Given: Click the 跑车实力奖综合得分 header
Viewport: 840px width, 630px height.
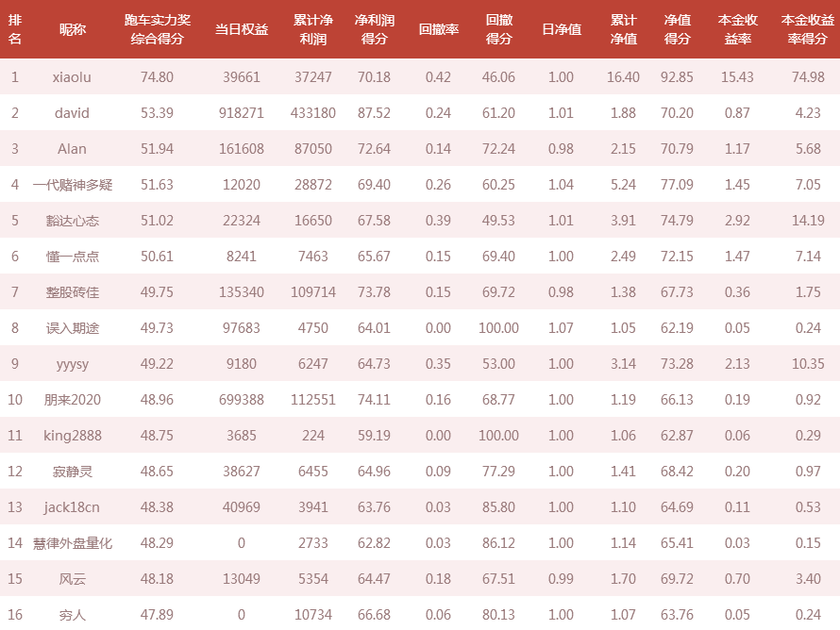Looking at the screenshot, I should (x=157, y=29).
